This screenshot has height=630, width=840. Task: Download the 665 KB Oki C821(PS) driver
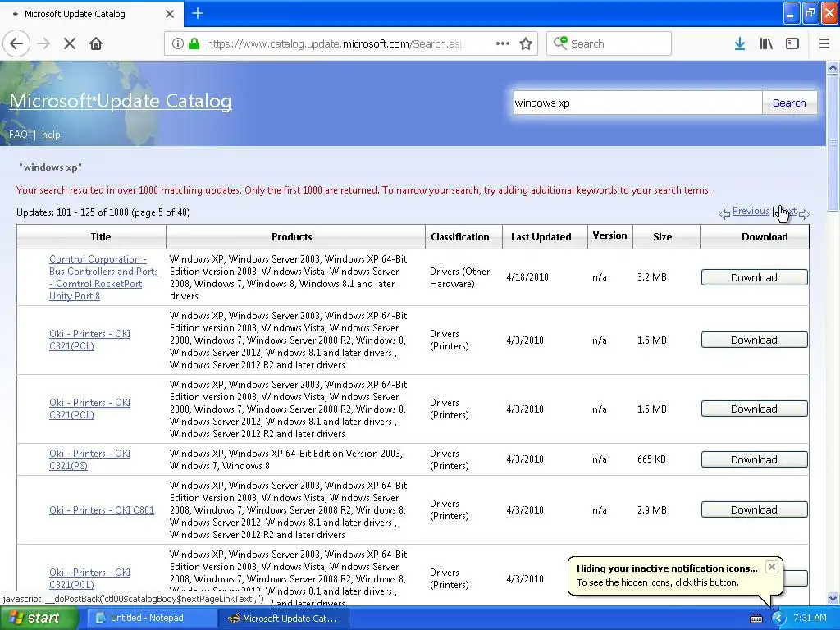coord(754,459)
